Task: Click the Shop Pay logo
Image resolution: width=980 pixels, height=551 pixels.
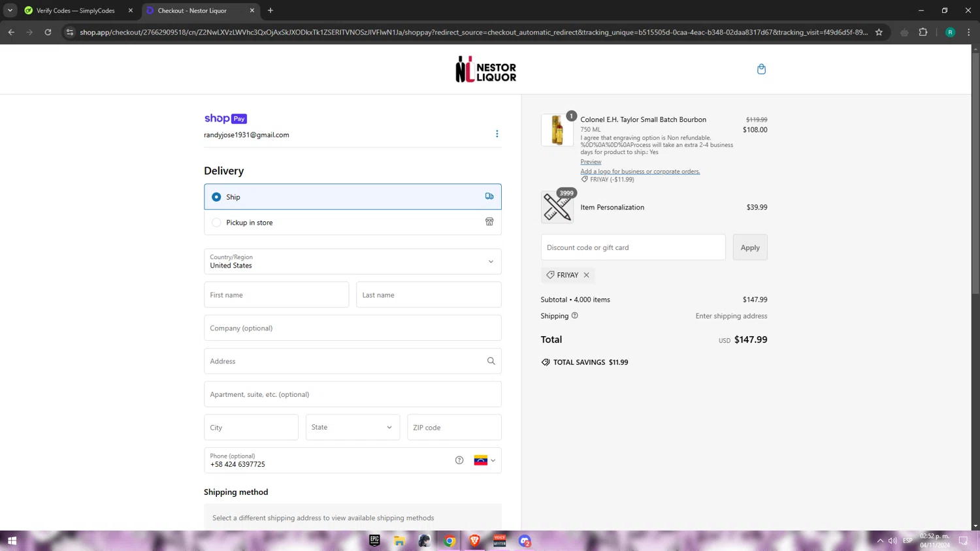Action: [x=225, y=118]
